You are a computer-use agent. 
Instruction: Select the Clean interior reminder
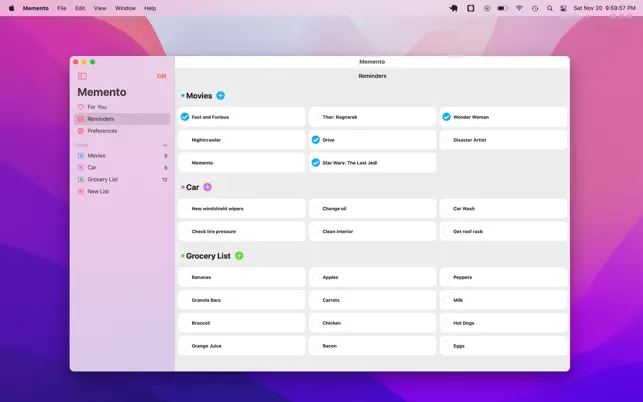372,232
